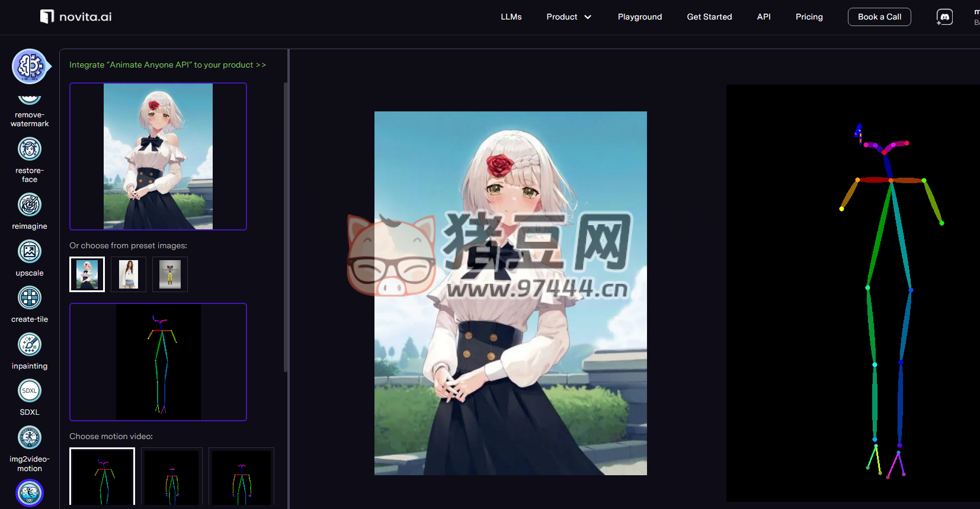Viewport: 980px width, 509px height.
Task: Choose the second motion video thumbnail
Action: [x=172, y=477]
